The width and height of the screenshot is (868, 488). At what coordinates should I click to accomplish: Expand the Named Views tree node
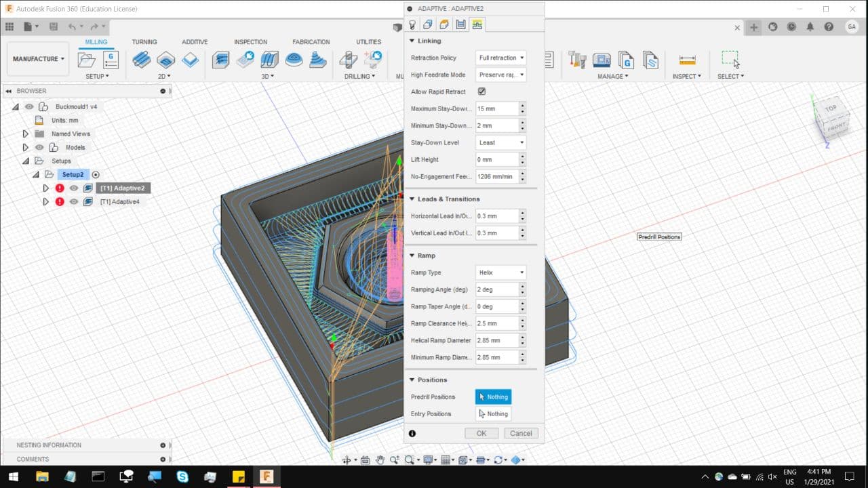click(26, 134)
